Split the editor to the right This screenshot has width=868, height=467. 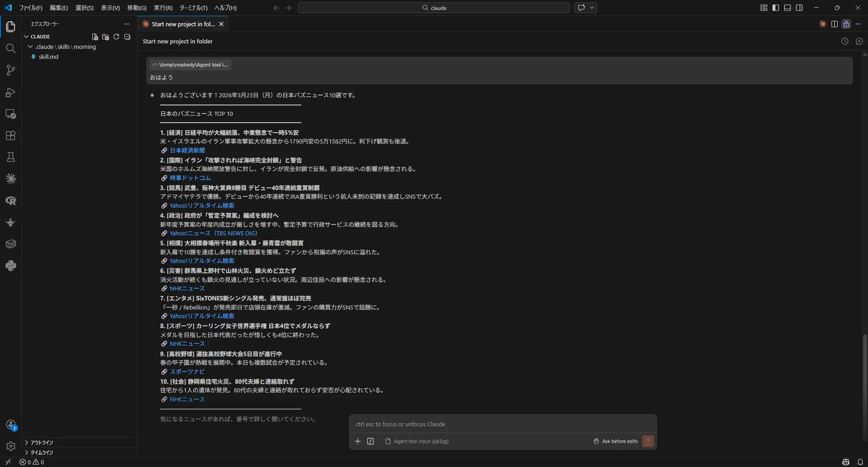(835, 24)
